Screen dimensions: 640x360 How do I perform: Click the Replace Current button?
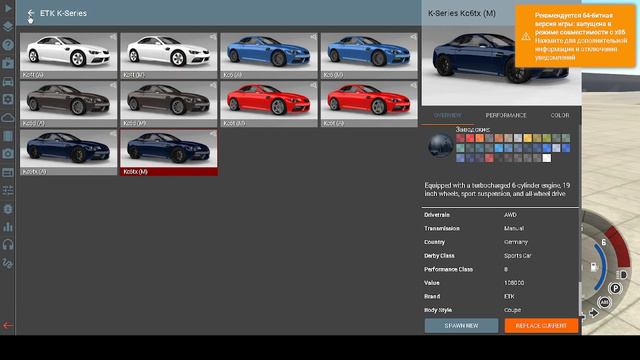click(x=541, y=326)
